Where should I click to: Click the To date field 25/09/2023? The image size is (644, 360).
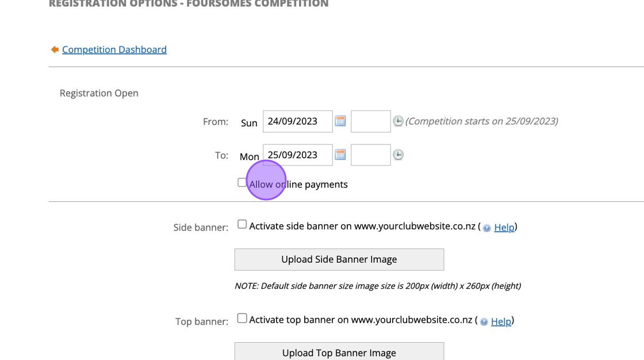click(297, 155)
